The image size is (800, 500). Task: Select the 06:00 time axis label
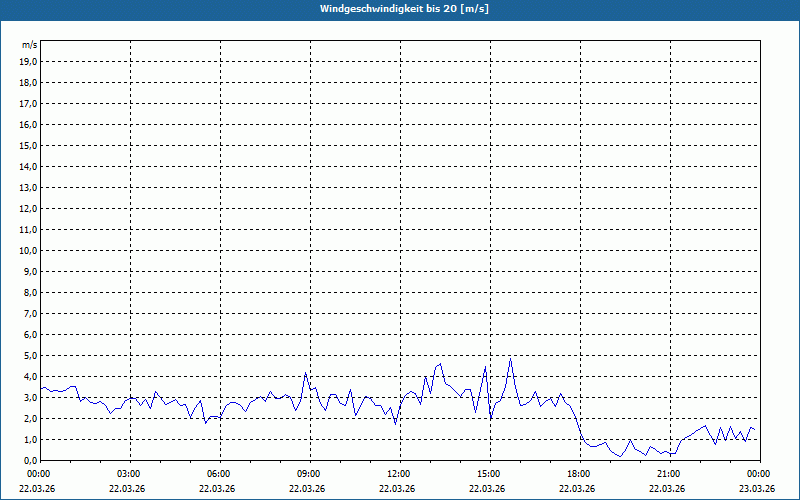click(219, 473)
